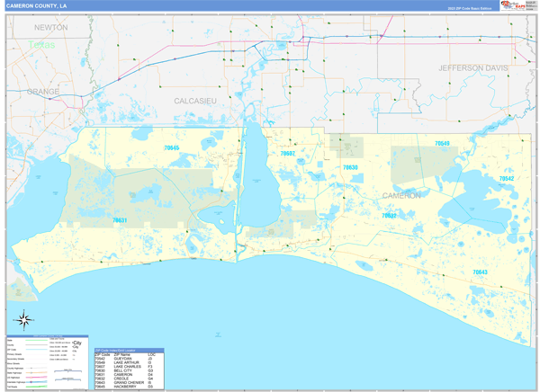Click the ZIP Code Basic Edition text

[468, 8]
